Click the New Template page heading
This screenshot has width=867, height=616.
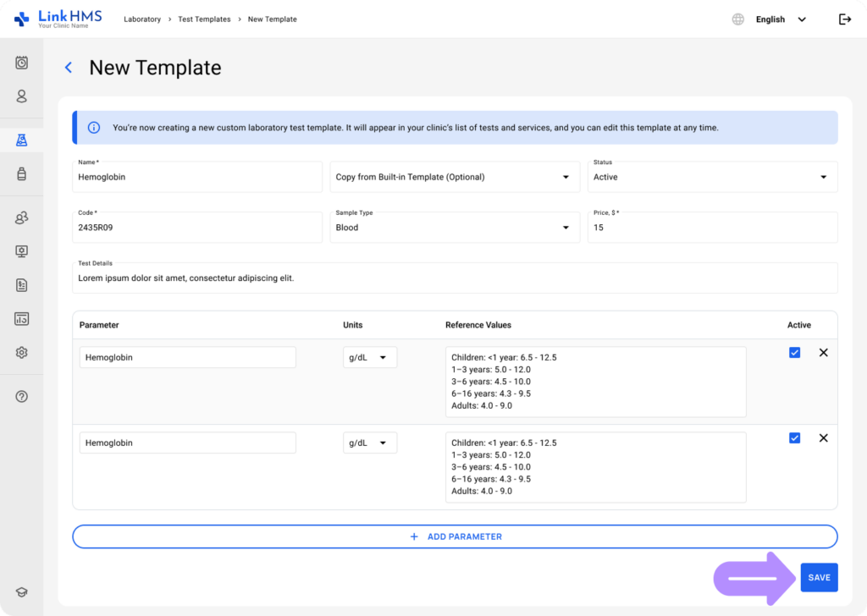pyautogui.click(x=156, y=68)
